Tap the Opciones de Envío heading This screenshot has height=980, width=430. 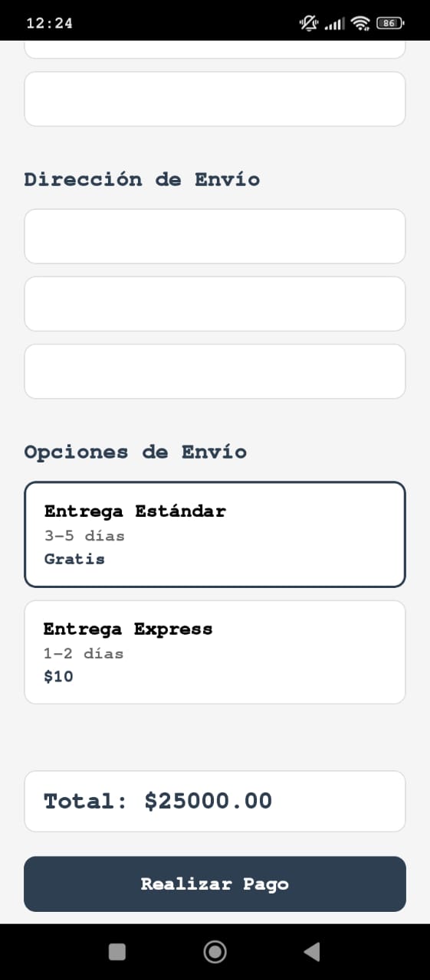(x=136, y=452)
